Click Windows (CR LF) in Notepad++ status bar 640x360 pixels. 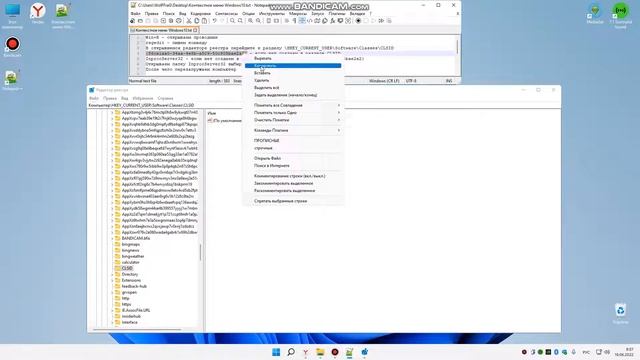click(384, 81)
